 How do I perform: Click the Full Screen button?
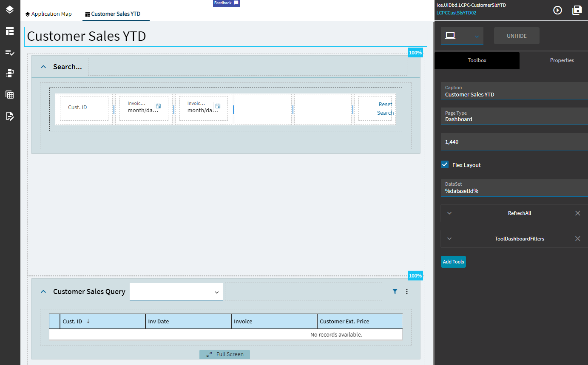(224, 354)
